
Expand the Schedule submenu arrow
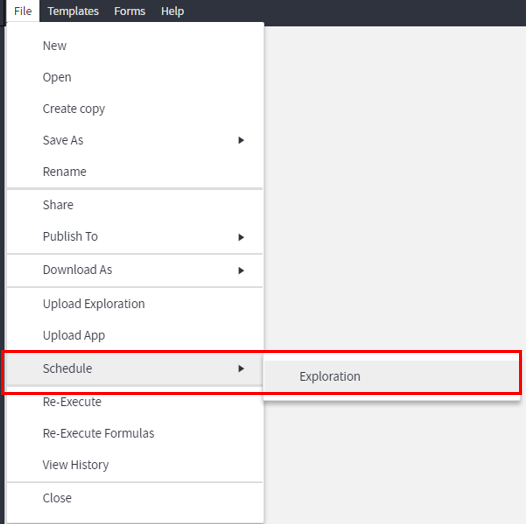[x=241, y=369]
